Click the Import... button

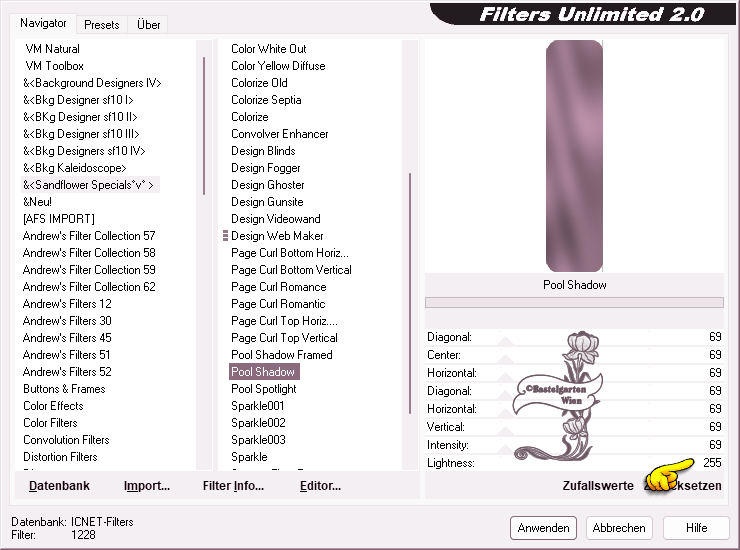[147, 486]
